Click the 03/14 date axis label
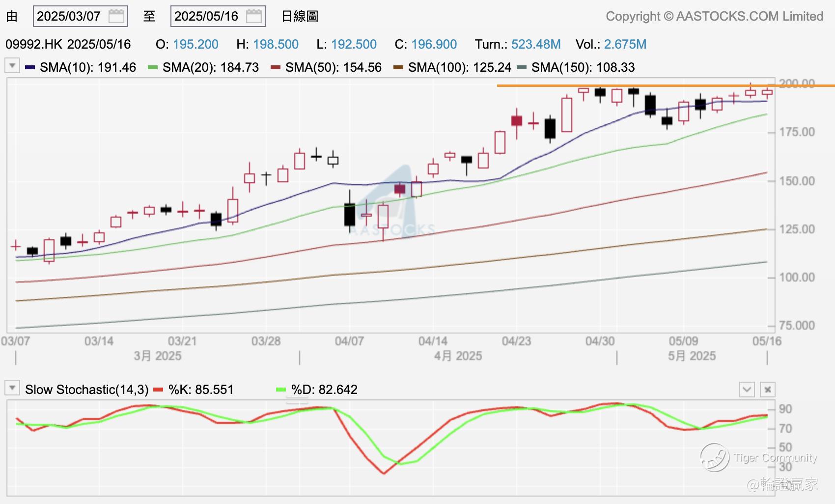Viewport: 835px width, 504px height. click(99, 341)
